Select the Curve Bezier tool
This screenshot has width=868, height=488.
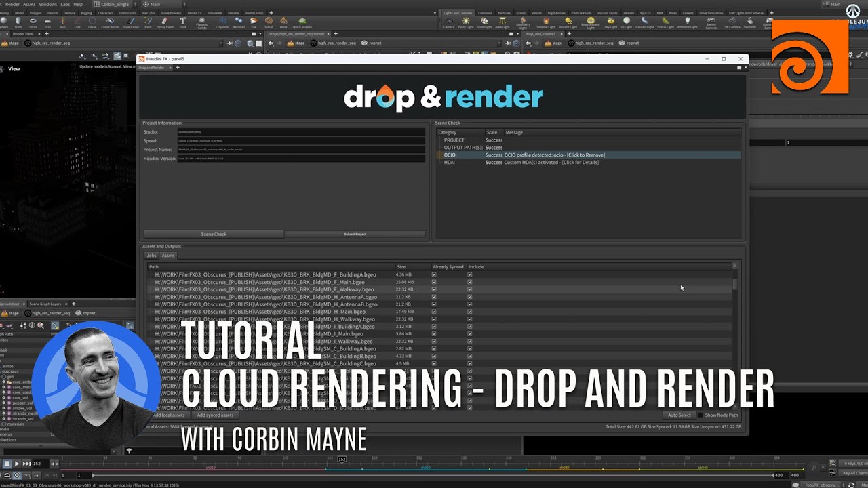pos(110,22)
